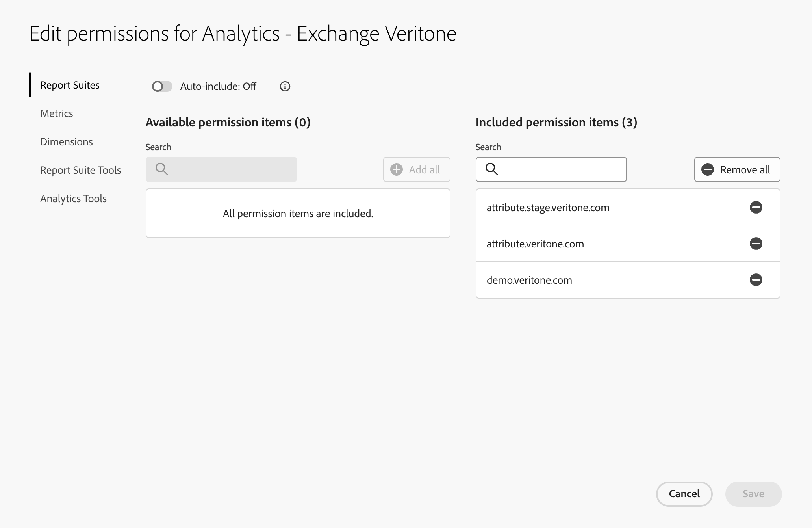Click the Auto-include info icon
Screen dimensions: 812x528
point(285,86)
